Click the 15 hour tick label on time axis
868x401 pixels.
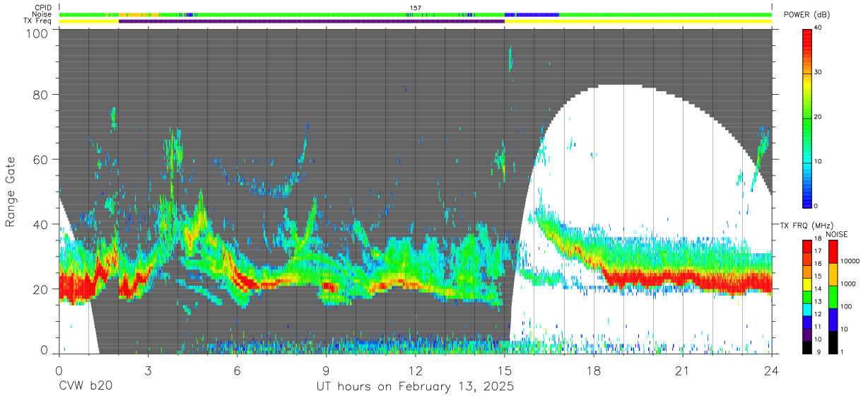pos(504,371)
